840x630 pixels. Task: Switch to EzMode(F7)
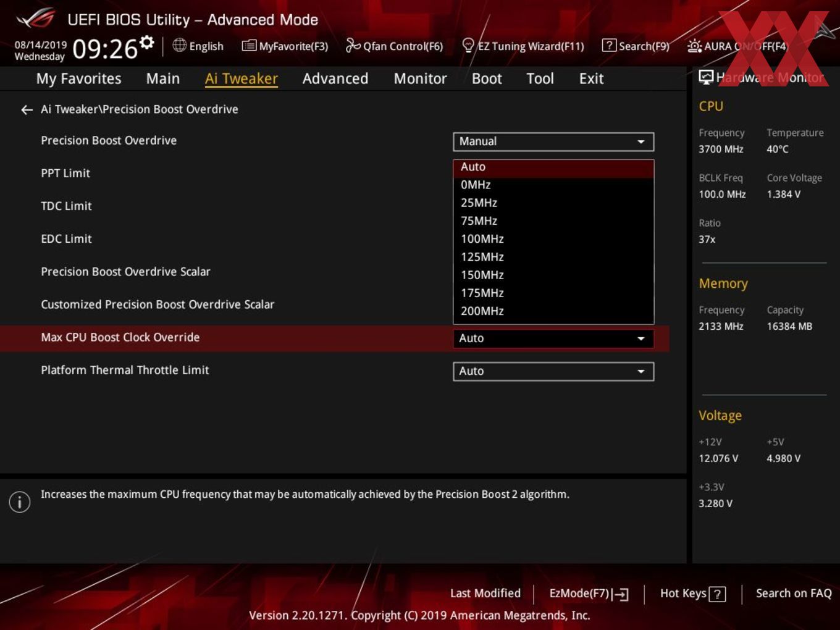coord(589,594)
